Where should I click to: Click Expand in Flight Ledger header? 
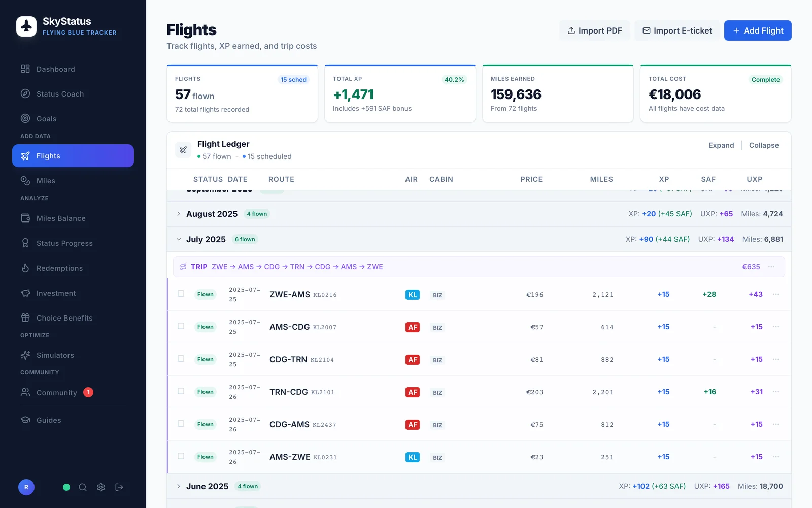[x=721, y=145]
